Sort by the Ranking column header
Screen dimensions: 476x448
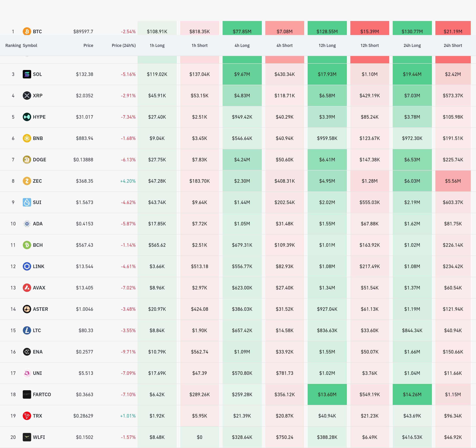(x=13, y=45)
